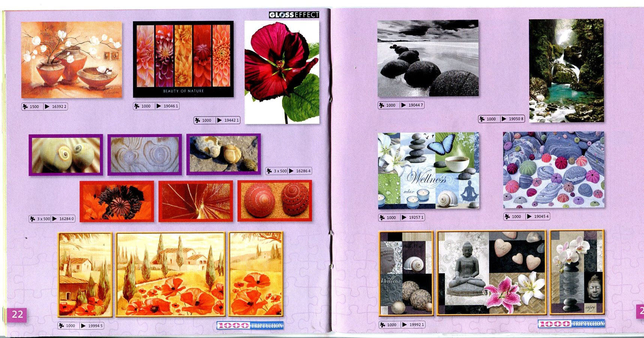Click the magnolia vases painting puzzle image

[72, 60]
